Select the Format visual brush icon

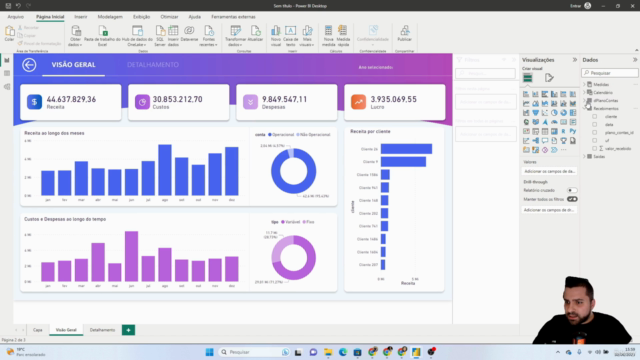click(549, 78)
